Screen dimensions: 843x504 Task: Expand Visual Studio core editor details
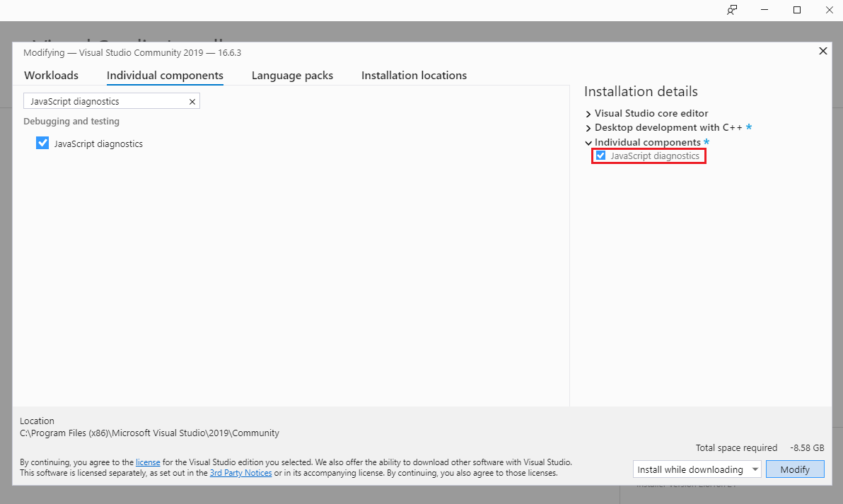[588, 113]
